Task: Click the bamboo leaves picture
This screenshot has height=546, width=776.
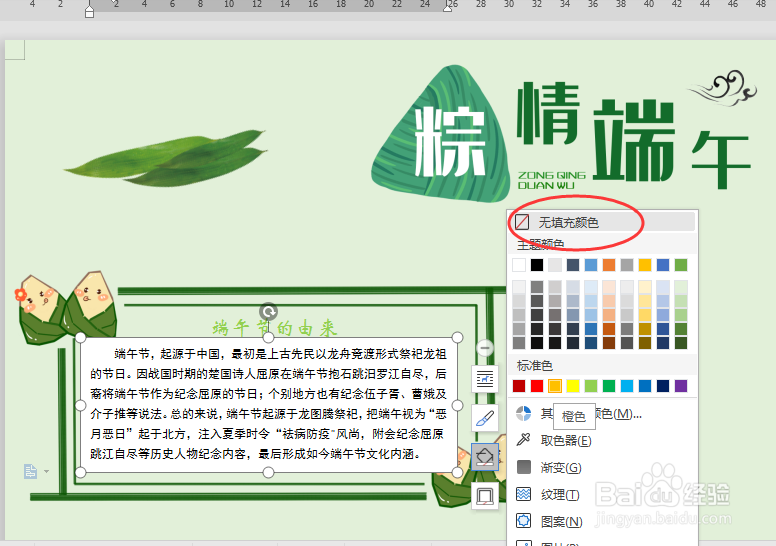Action: [166, 158]
